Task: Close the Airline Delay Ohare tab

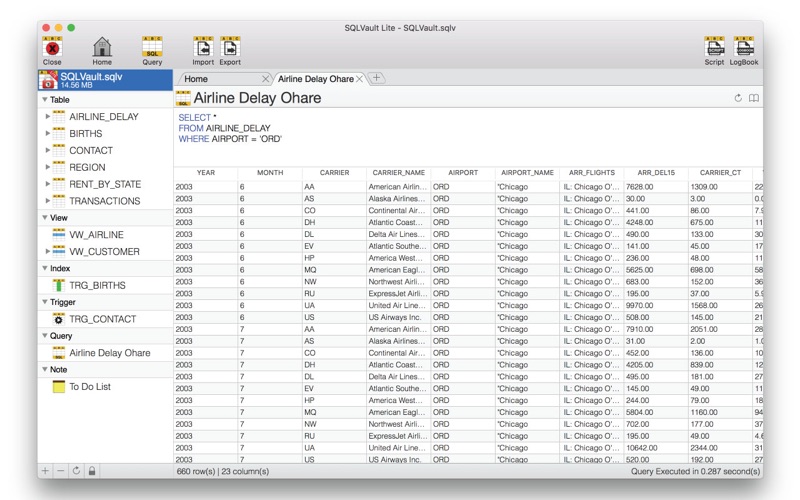Action: (360, 79)
